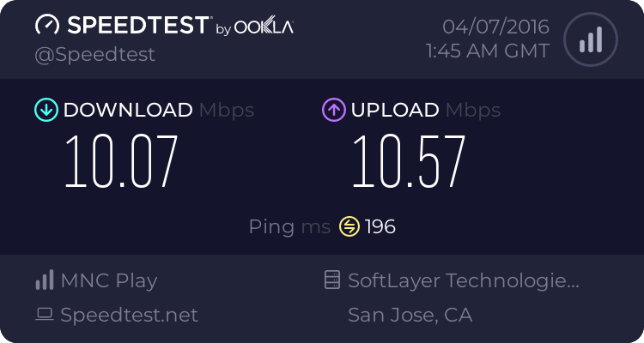The width and height of the screenshot is (644, 343).
Task: Click the 10.07 download speed value
Action: click(x=121, y=161)
